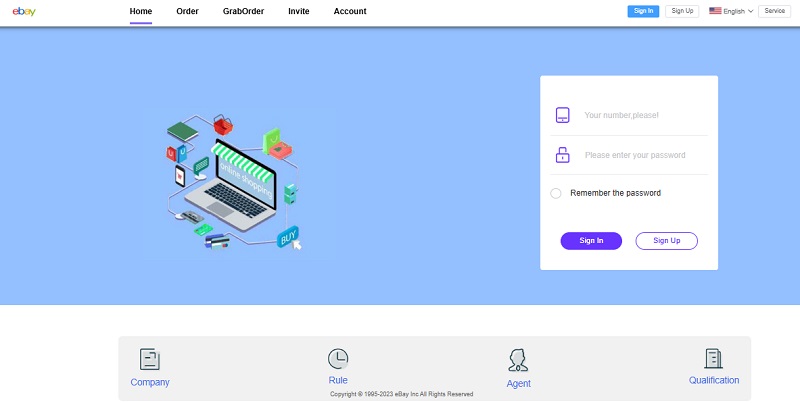Screen dimensions: 800x403
Task: Click the online shopping laptop illustration
Action: click(x=236, y=181)
